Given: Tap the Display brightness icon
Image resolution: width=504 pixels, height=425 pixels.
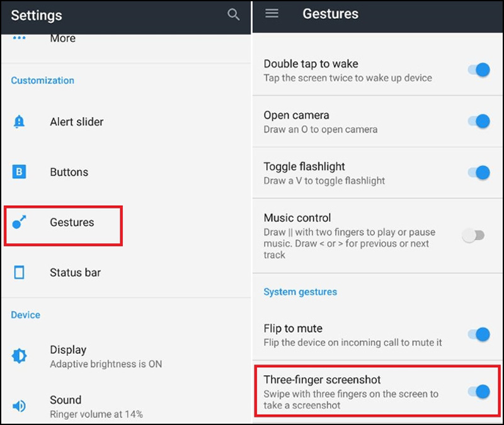Looking at the screenshot, I should (20, 356).
